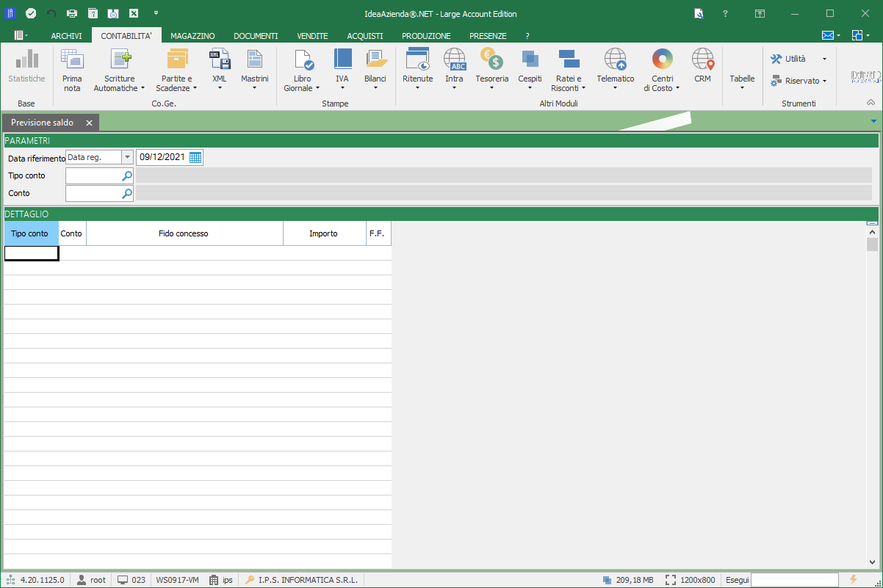Open Mastrini ledger menu
Viewport: 883px width, 588px height.
(254, 70)
